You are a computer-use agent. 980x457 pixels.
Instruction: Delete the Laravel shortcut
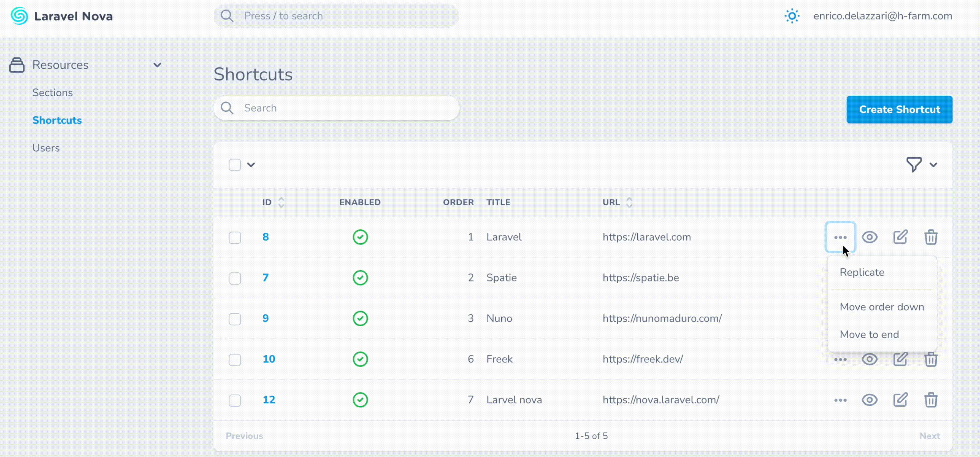931,237
